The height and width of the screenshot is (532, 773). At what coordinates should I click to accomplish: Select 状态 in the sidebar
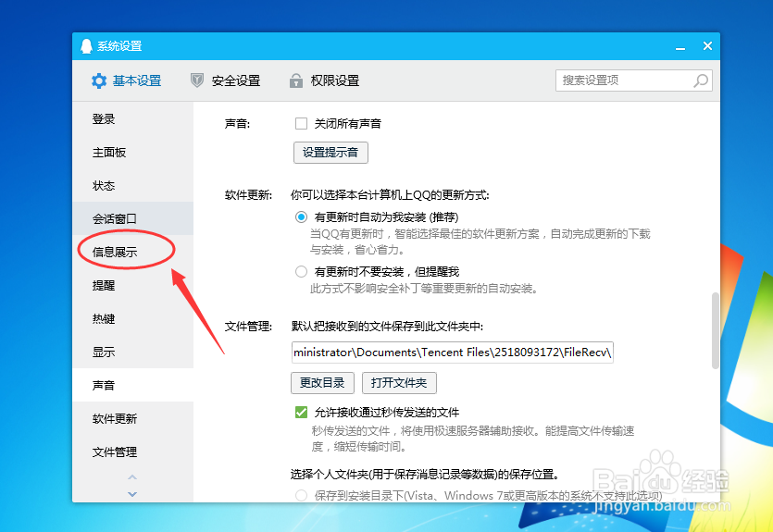[132, 186]
